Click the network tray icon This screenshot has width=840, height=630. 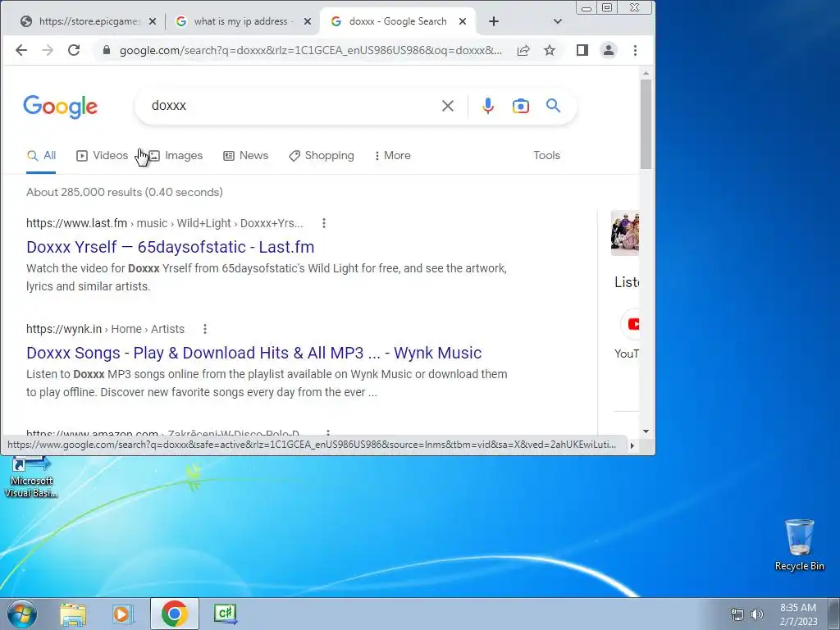point(737,614)
